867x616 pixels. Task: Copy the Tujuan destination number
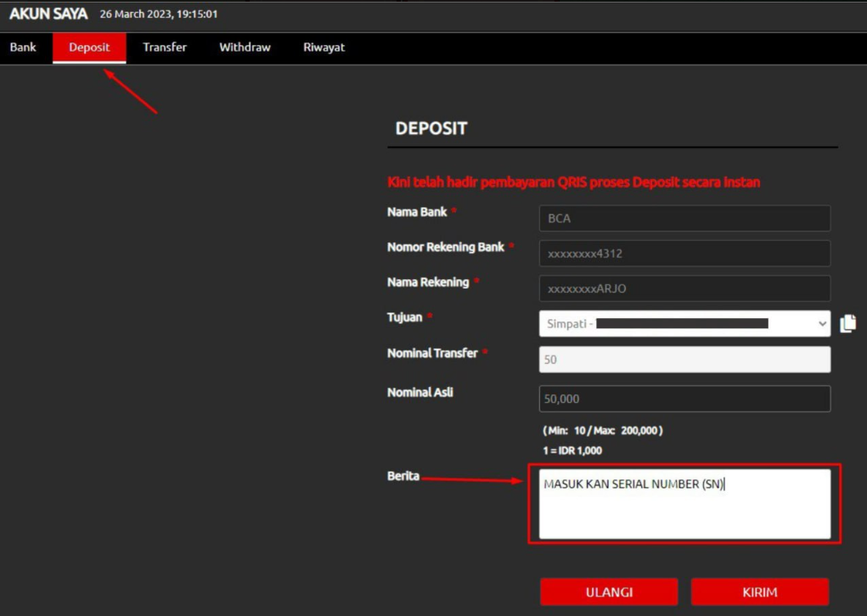pyautogui.click(x=847, y=323)
